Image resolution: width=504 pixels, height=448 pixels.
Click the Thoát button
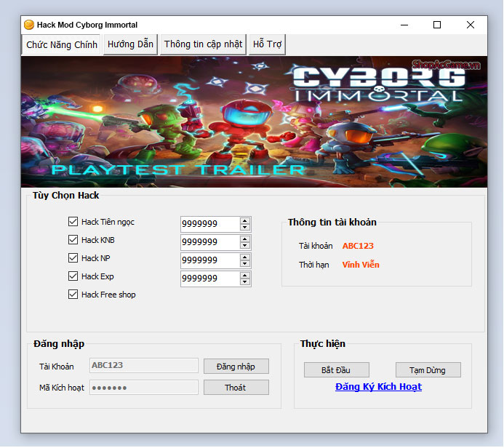[236, 388]
